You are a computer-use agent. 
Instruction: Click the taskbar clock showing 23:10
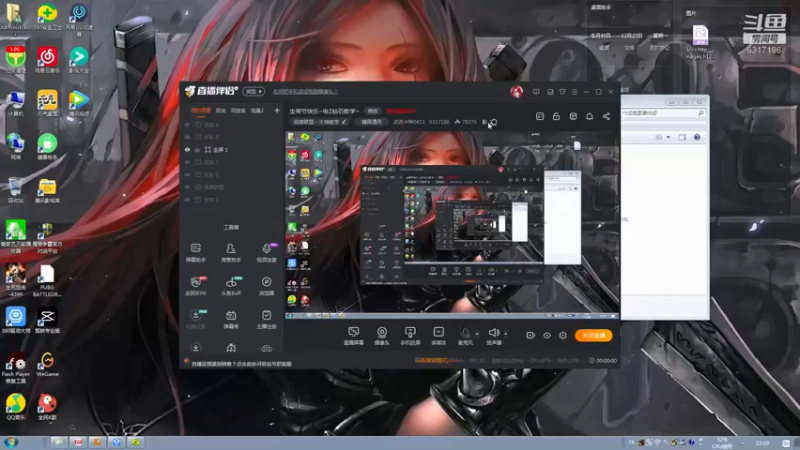[x=762, y=443]
